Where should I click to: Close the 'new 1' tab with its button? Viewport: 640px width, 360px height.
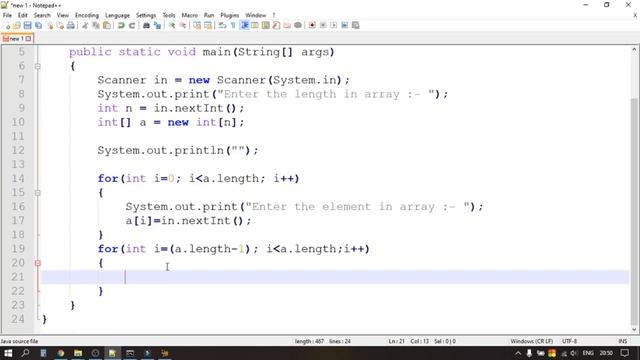point(28,39)
